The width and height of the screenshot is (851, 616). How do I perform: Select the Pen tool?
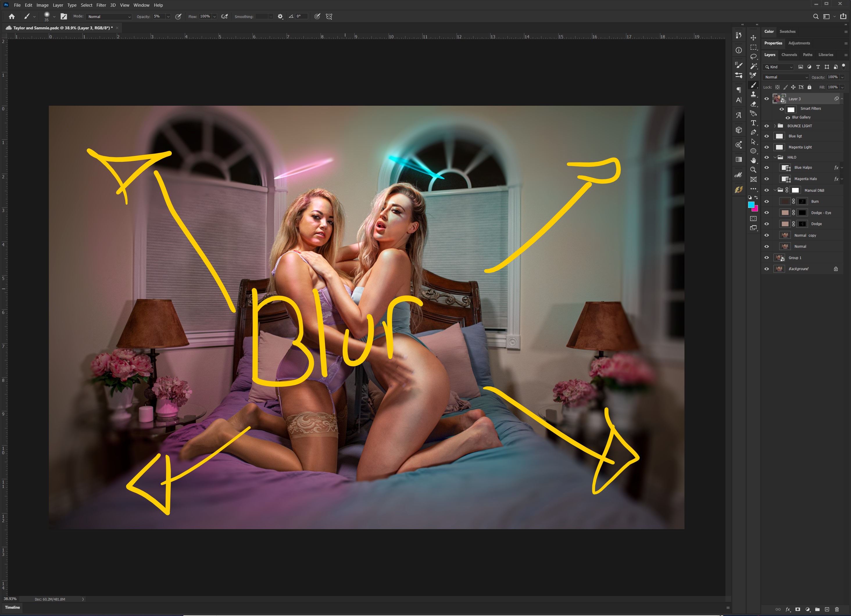coord(753,132)
